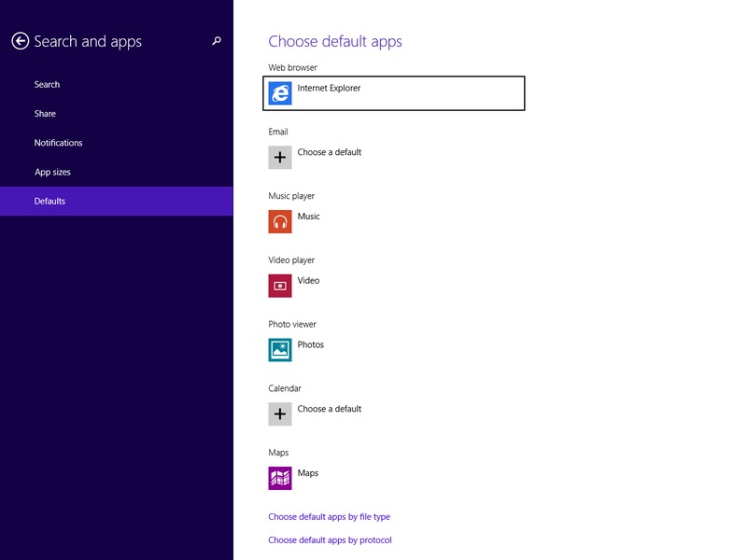Viewport: 747px width, 560px height.
Task: Select the Defaults sidebar item
Action: tap(49, 202)
